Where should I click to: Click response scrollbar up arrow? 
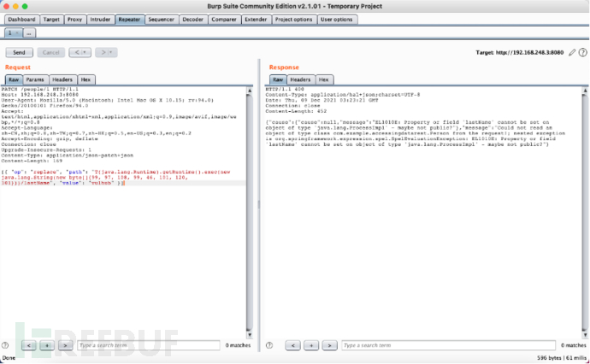pos(585,91)
